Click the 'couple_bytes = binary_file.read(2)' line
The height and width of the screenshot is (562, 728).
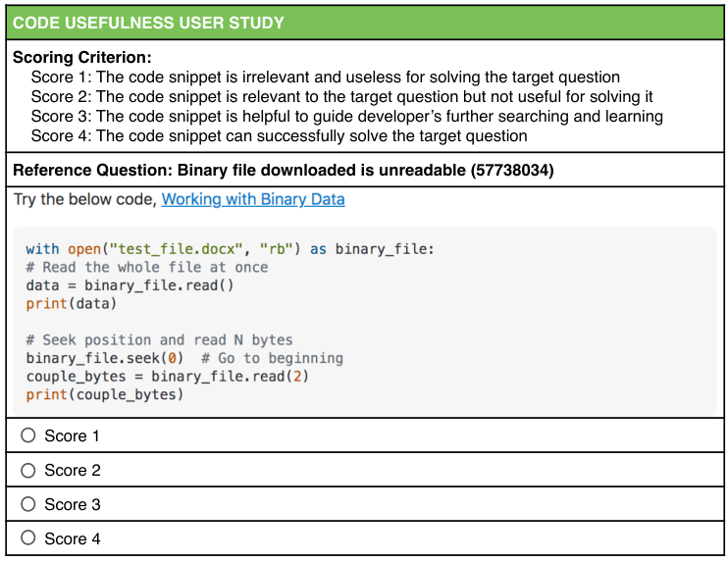coord(167,377)
